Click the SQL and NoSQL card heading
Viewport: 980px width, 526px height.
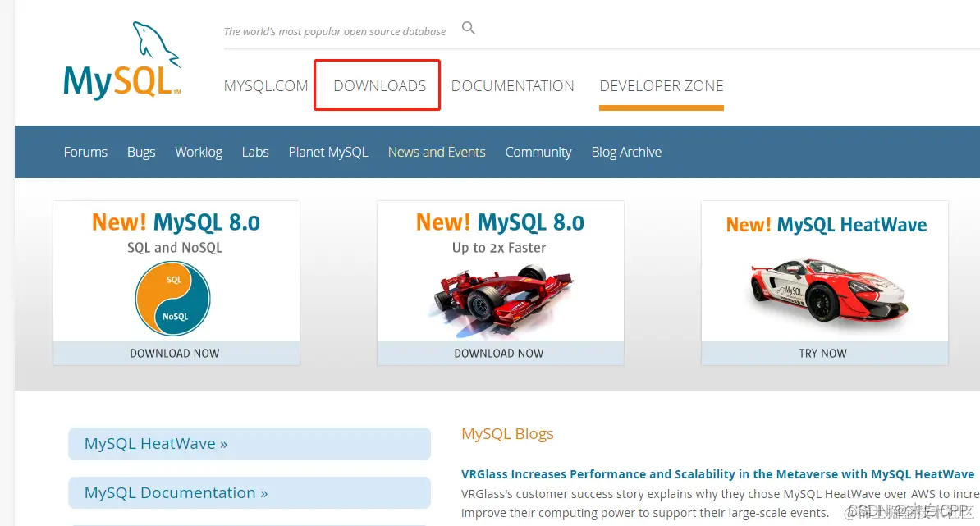(x=175, y=247)
